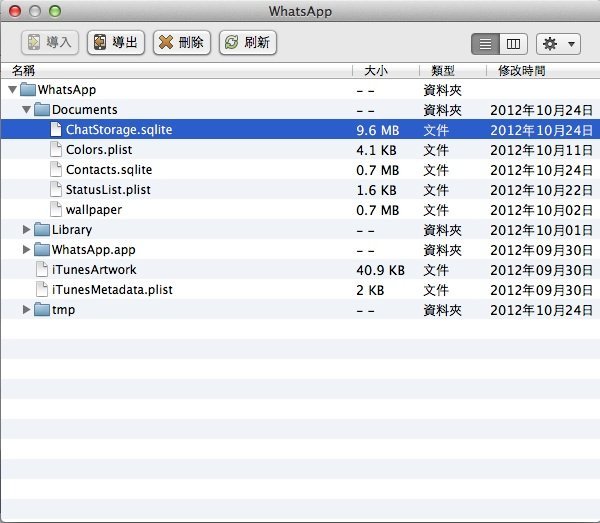This screenshot has height=523, width=600.
Task: Switch to list view mode
Action: [486, 44]
